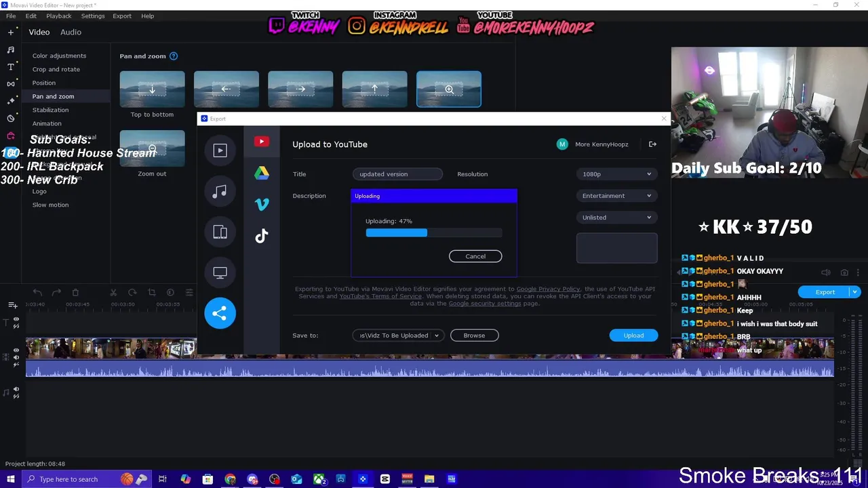Open the save video file export tab
868x488 pixels.
pos(220,150)
